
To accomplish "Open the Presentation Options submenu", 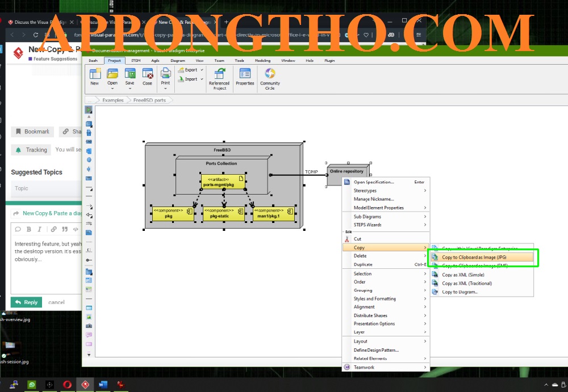I will (x=386, y=323).
